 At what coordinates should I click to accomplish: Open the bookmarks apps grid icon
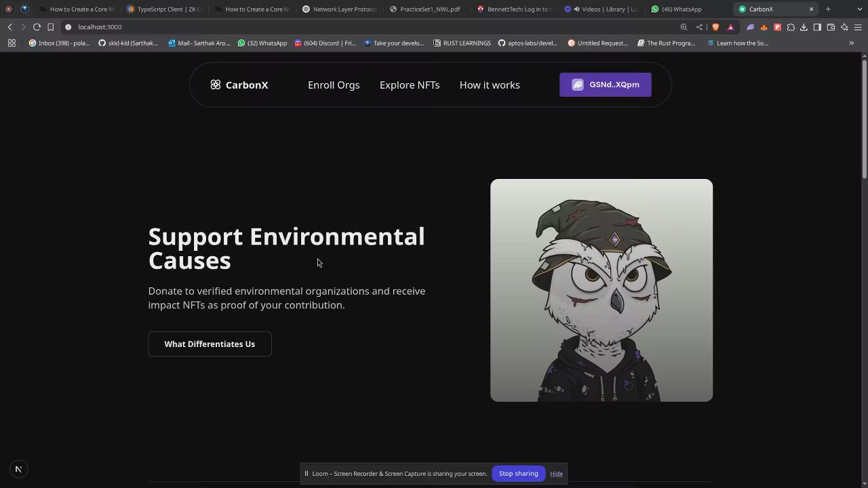coord(12,43)
